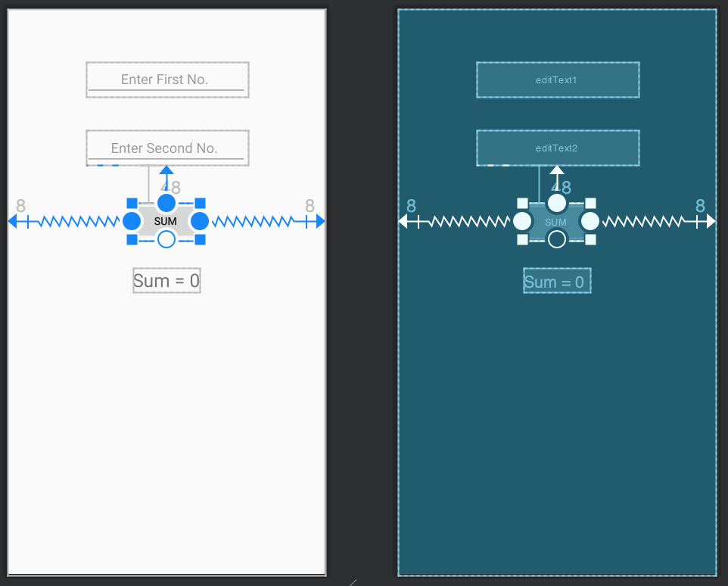Screen dimensions: 728x586
Task: Open the top margin 48 dropdown
Action: [x=173, y=187]
